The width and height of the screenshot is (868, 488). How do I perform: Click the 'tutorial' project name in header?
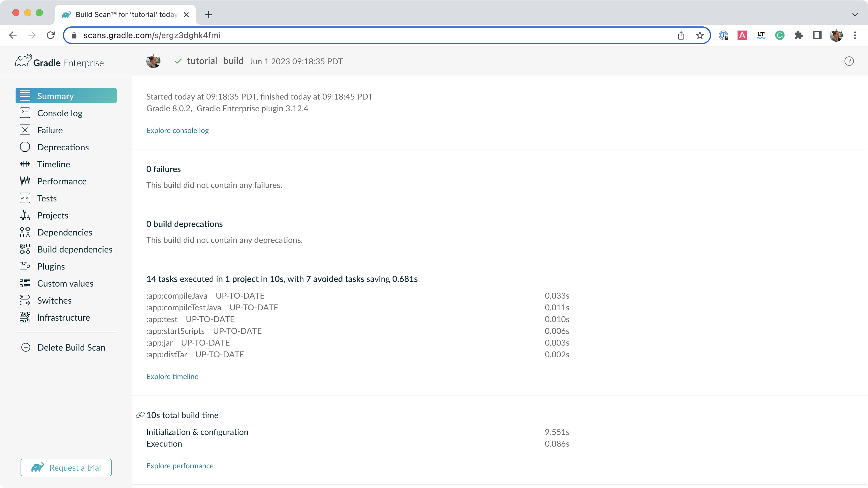pyautogui.click(x=202, y=61)
